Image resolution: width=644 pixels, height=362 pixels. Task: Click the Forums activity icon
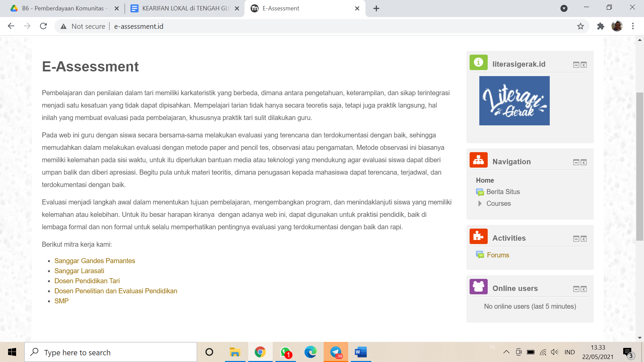click(x=480, y=255)
